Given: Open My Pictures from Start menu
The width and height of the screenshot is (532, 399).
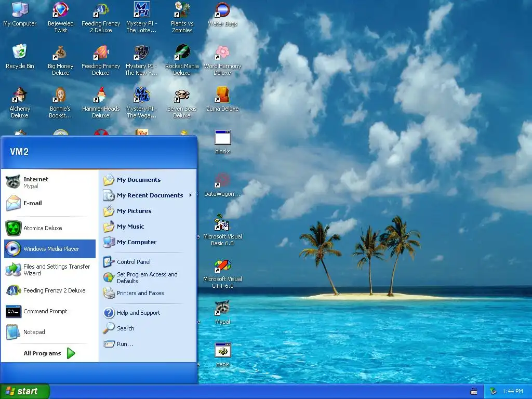Looking at the screenshot, I should [x=148, y=211].
